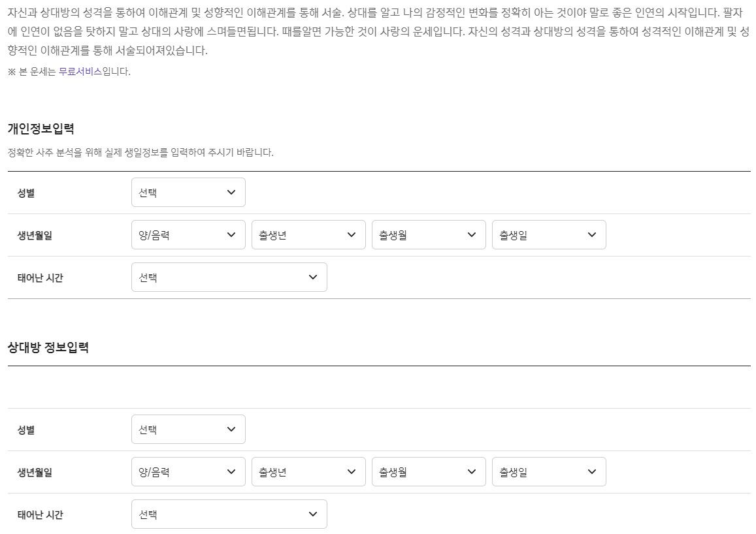The height and width of the screenshot is (534, 756).
Task: Open the 출생일 dropdown under 개인정보입력
Action: pos(548,234)
